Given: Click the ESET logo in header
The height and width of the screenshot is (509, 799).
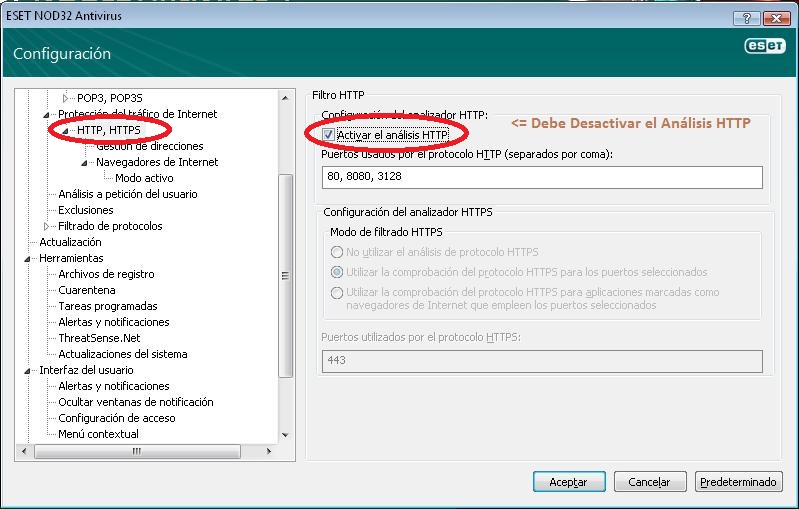Looking at the screenshot, I should (763, 45).
